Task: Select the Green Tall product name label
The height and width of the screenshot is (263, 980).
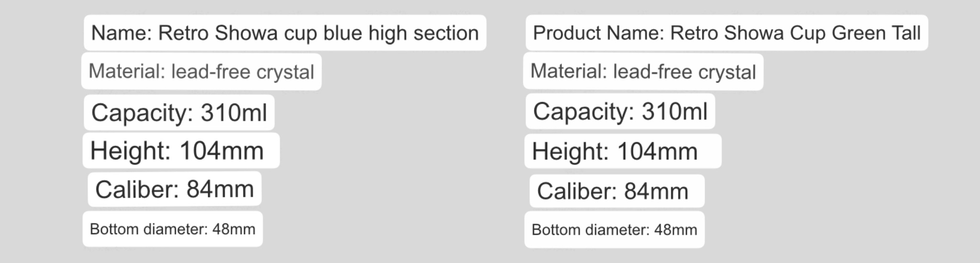Action: point(727,33)
